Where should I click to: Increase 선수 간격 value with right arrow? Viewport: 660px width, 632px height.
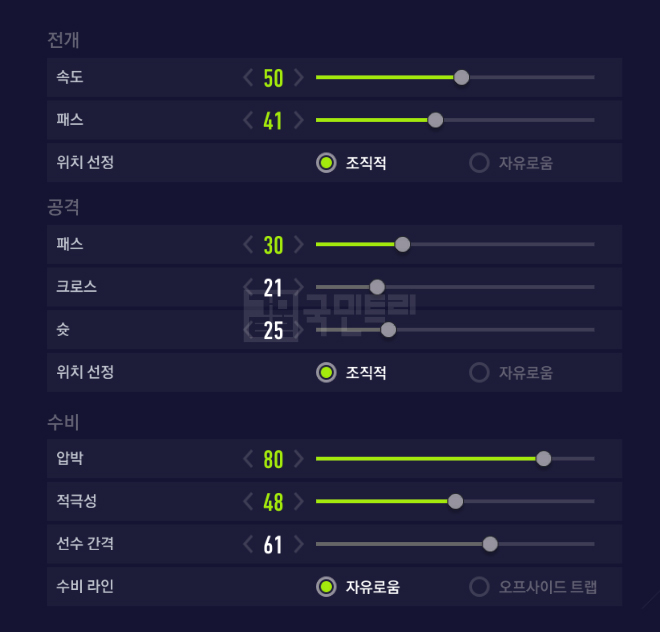click(298, 545)
